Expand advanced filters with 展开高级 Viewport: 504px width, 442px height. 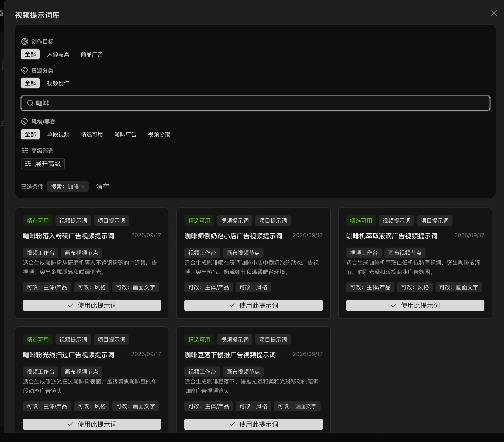pyautogui.click(x=43, y=164)
